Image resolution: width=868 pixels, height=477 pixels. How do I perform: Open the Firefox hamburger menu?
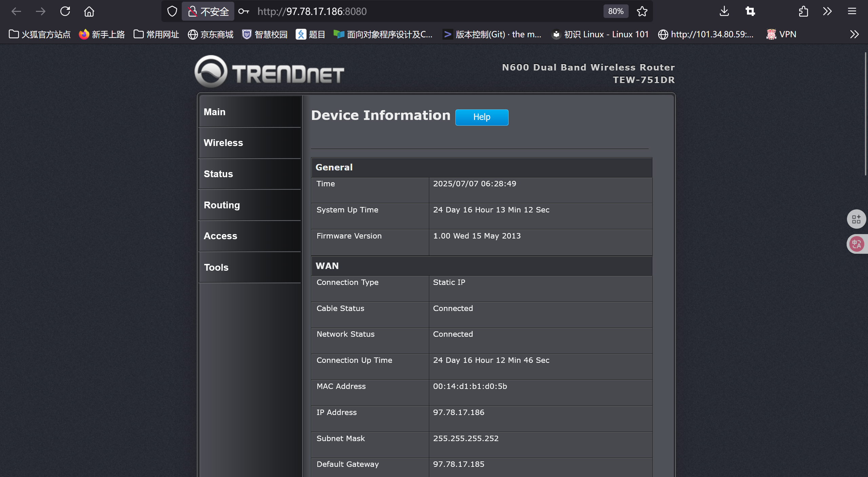click(852, 12)
